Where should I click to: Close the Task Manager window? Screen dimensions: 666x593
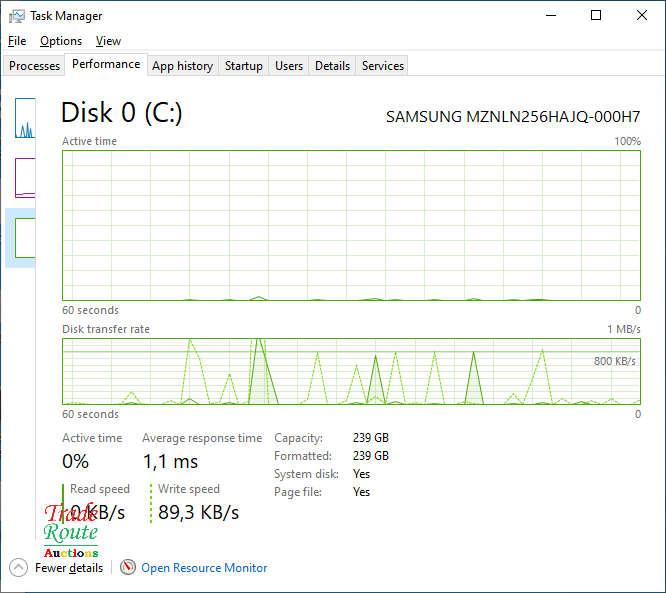(x=641, y=16)
